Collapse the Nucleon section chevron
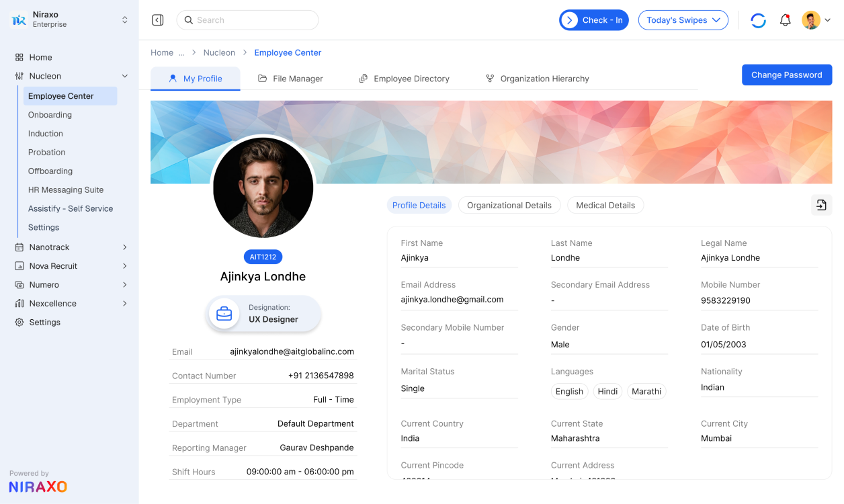Screen dimensions: 844x504 [124, 76]
